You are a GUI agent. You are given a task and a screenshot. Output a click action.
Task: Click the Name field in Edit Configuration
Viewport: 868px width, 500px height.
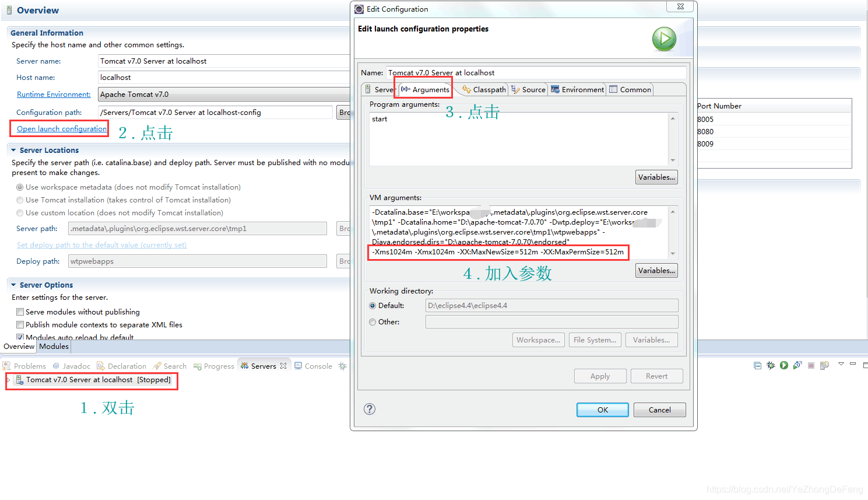(536, 73)
